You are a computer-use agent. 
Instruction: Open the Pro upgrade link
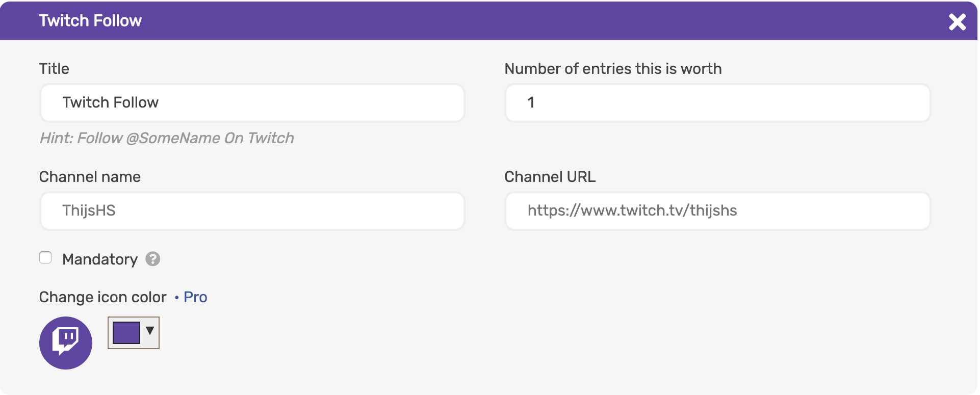click(195, 297)
